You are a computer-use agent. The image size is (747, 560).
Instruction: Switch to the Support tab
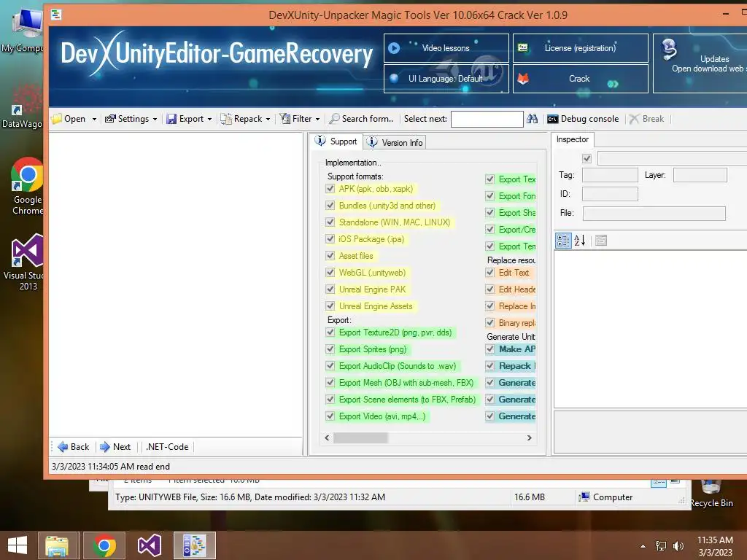(336, 141)
